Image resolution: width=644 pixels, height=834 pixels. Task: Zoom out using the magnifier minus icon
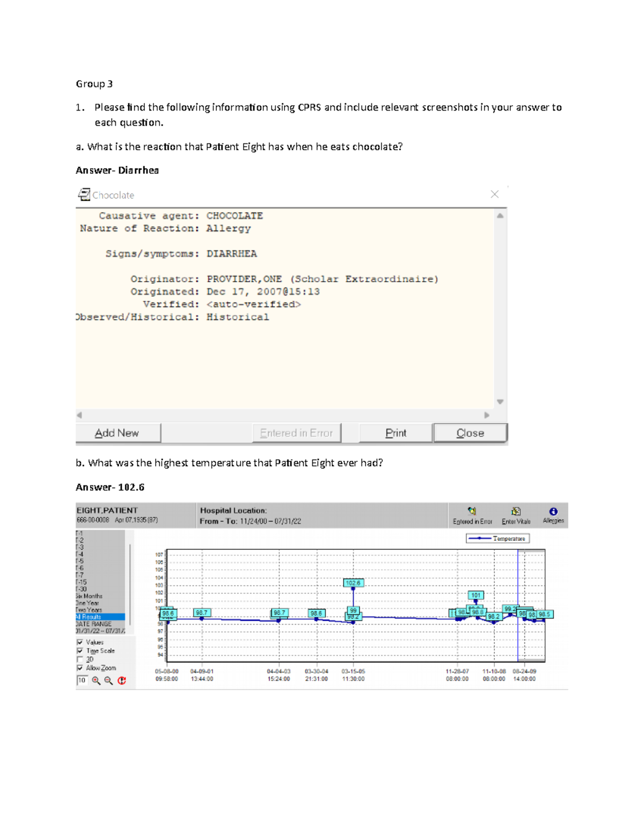coord(108,680)
